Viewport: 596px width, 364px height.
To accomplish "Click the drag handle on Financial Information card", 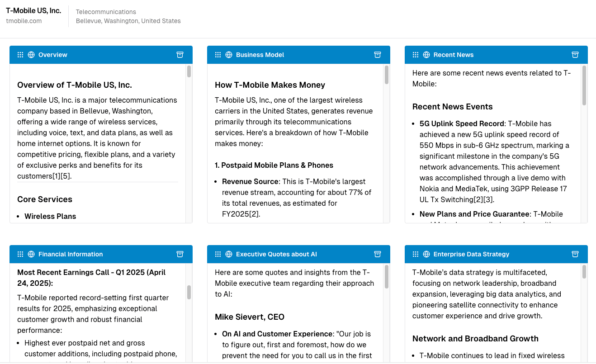I will click(x=20, y=254).
